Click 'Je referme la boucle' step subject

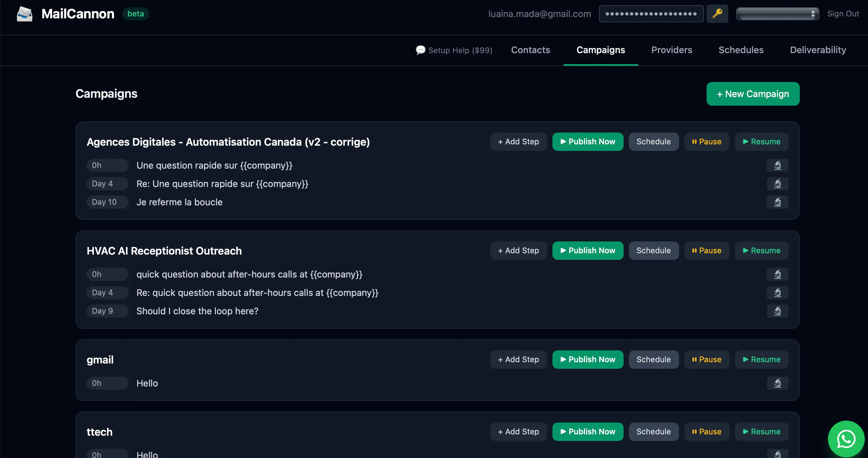pos(179,202)
